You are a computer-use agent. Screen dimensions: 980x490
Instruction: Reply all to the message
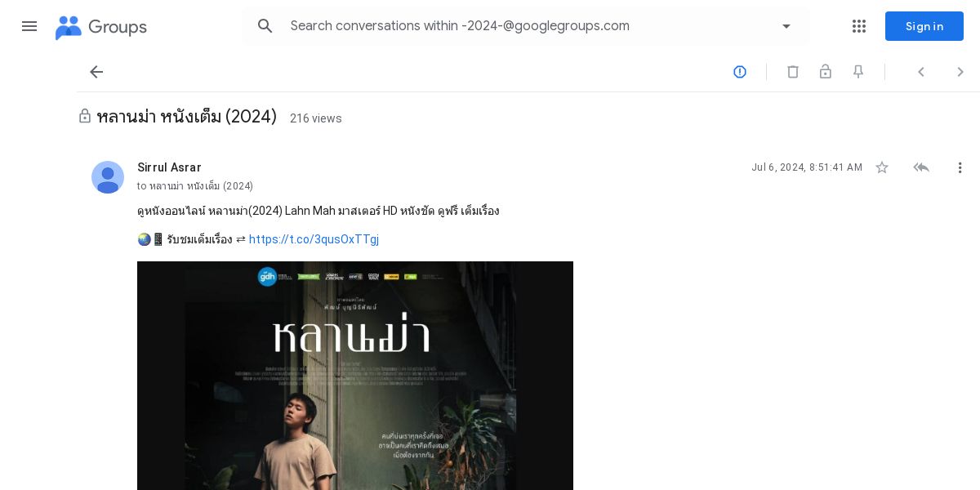tap(921, 167)
